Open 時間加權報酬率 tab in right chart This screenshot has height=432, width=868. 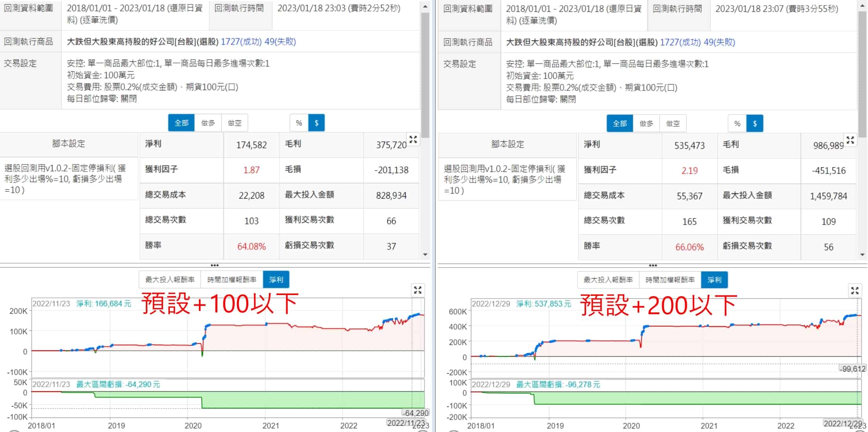point(670,280)
